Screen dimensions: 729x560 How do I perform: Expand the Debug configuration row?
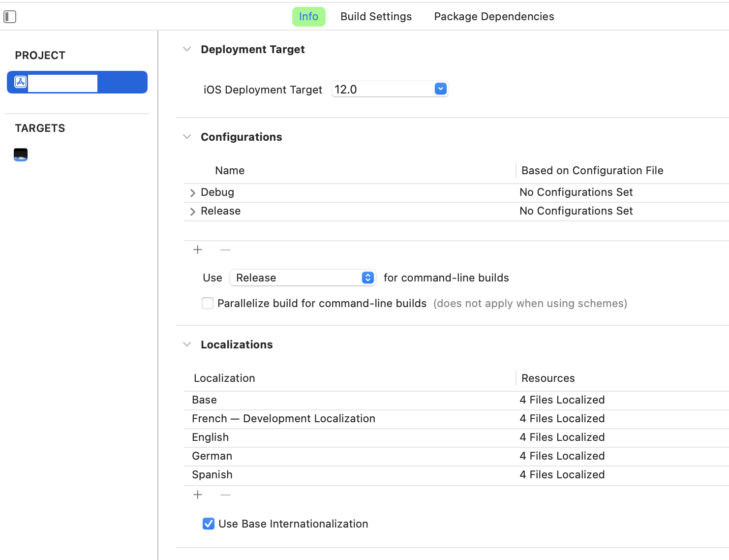pyautogui.click(x=193, y=193)
